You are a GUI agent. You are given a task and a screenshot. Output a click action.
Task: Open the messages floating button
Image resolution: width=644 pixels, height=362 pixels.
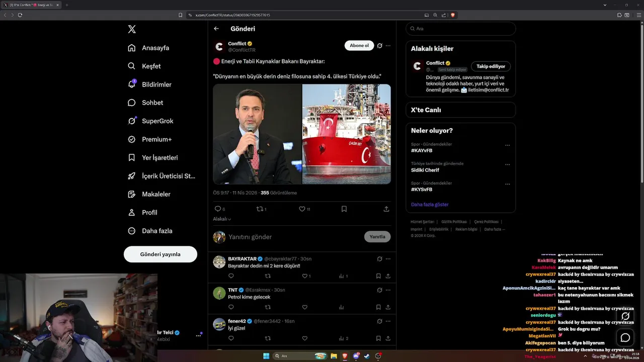click(625, 338)
